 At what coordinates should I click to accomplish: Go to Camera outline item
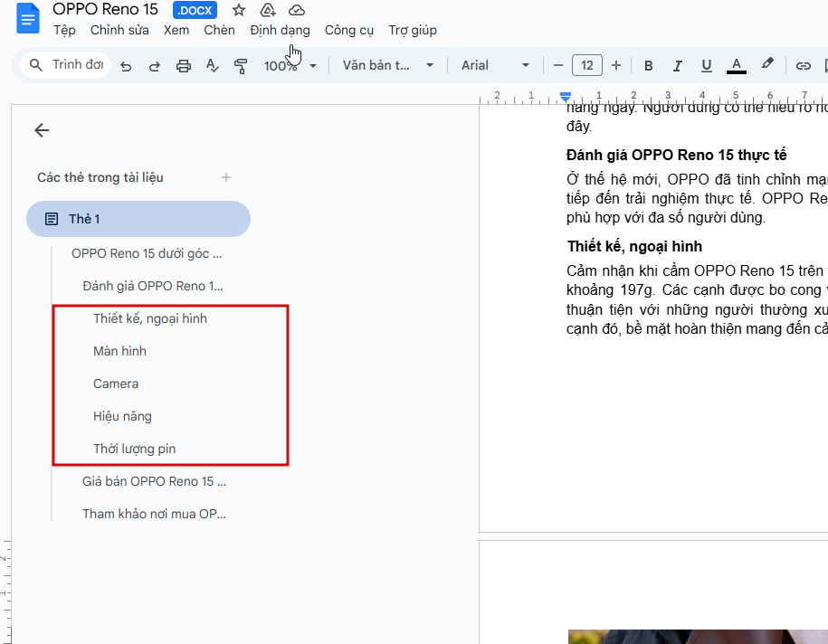pos(116,384)
